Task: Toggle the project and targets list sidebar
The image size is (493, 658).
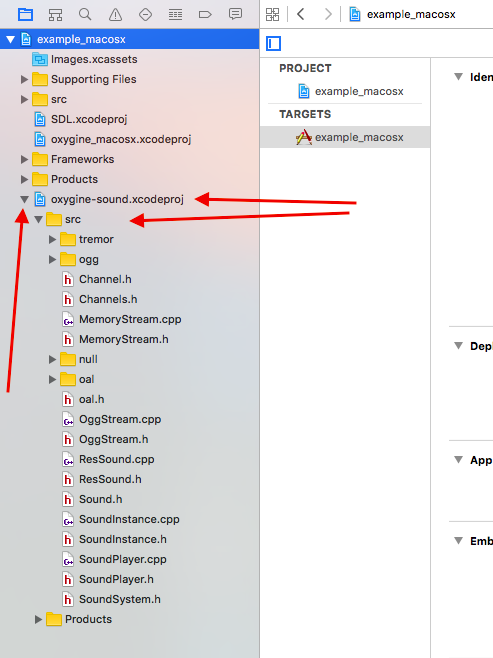Action: [274, 43]
